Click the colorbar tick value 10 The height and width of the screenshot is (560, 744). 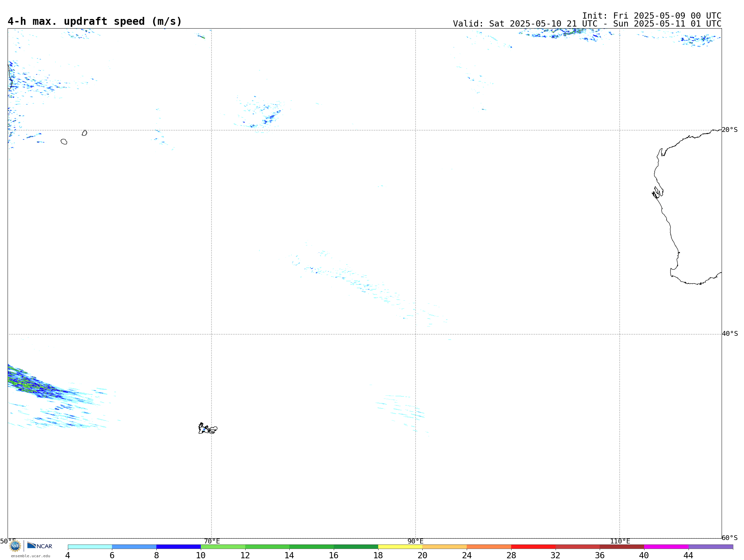[201, 555]
